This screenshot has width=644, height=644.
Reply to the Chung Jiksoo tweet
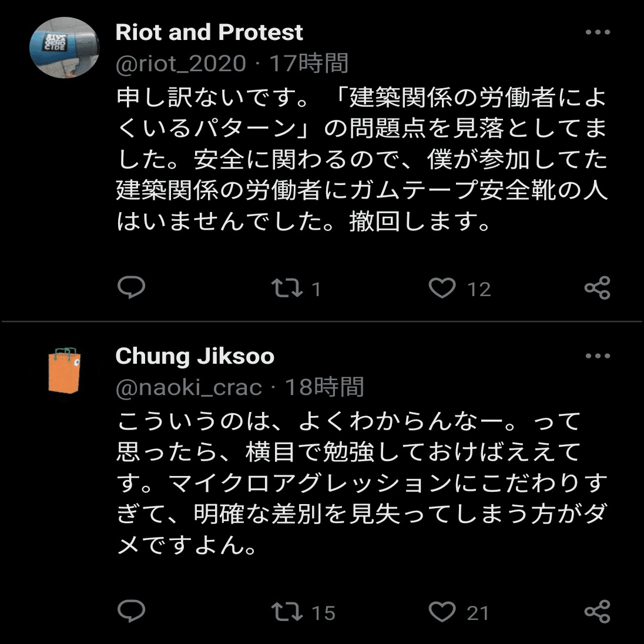tap(131, 612)
